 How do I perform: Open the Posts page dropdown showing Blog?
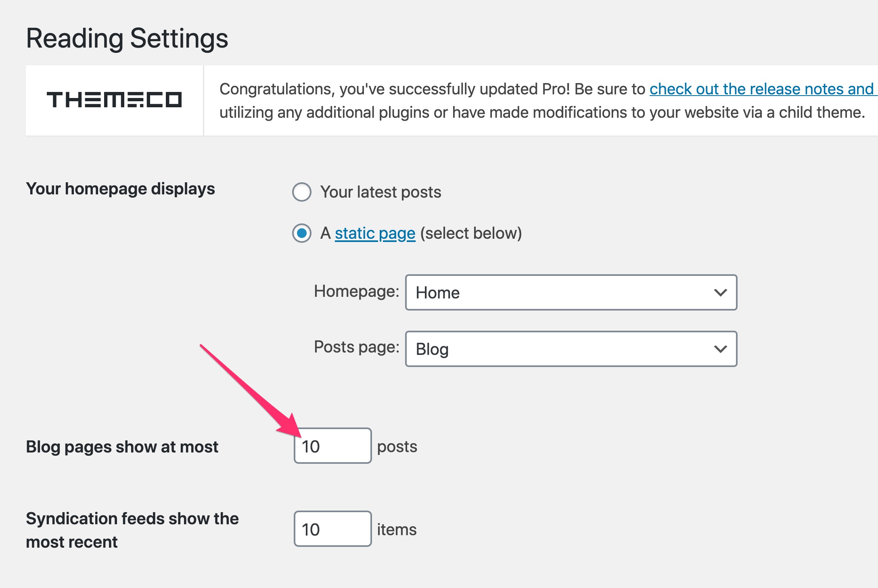point(571,349)
